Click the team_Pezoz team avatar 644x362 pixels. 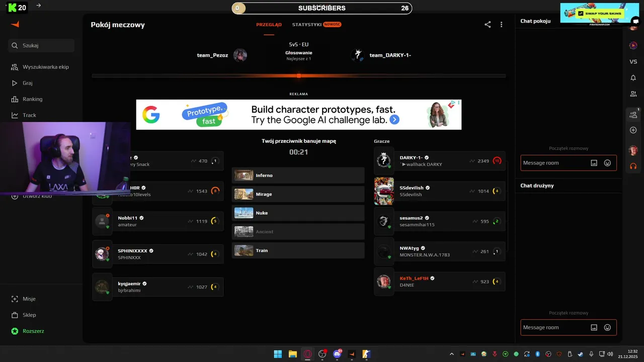click(240, 55)
